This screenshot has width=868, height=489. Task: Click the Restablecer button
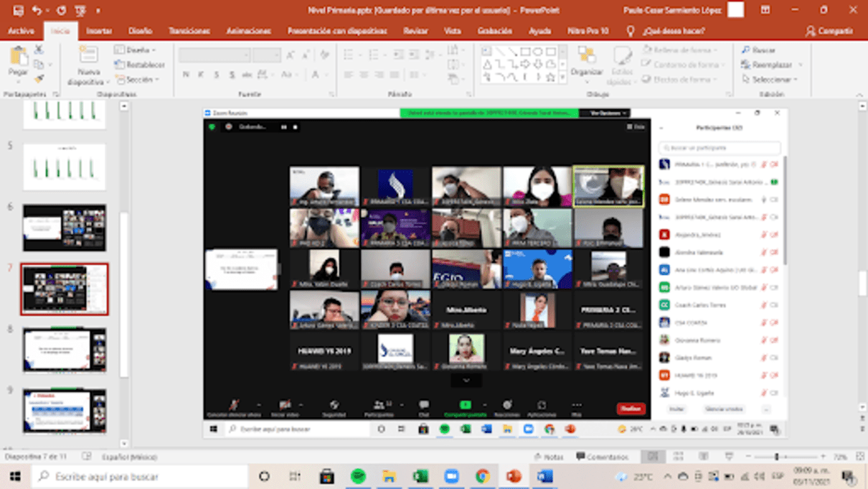tap(140, 65)
